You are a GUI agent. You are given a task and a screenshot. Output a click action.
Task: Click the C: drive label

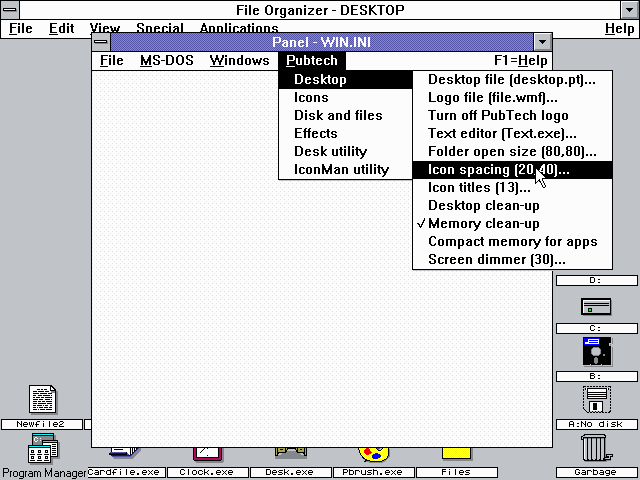596,329
